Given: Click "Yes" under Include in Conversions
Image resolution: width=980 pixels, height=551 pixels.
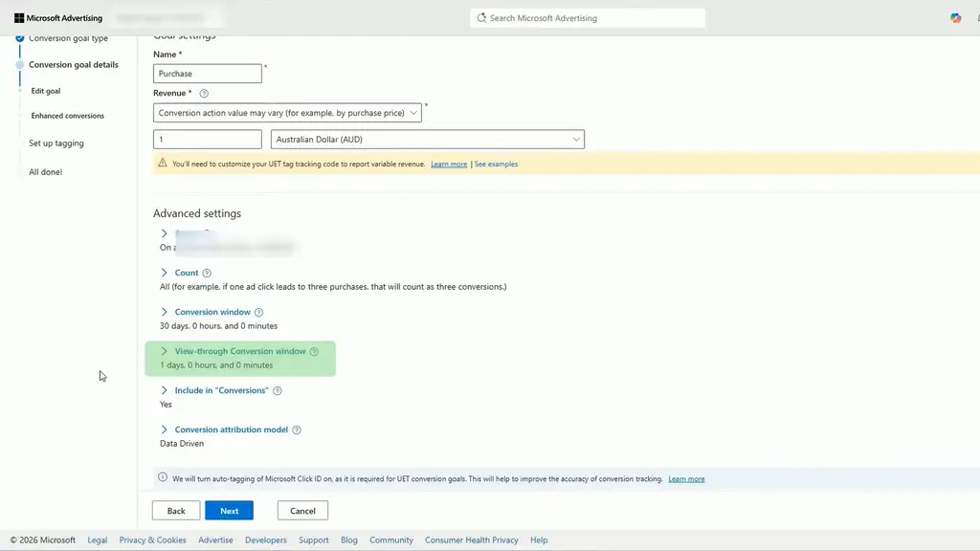Looking at the screenshot, I should tap(166, 405).
